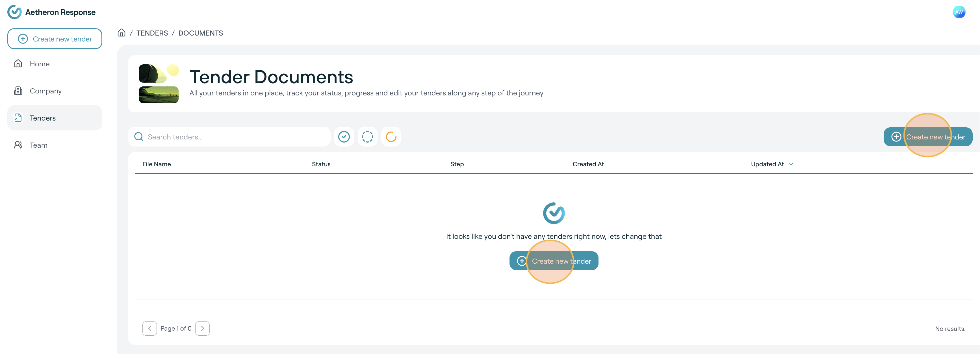Image resolution: width=980 pixels, height=354 pixels.
Task: Click the TENDERS breadcrumb link
Action: (152, 33)
